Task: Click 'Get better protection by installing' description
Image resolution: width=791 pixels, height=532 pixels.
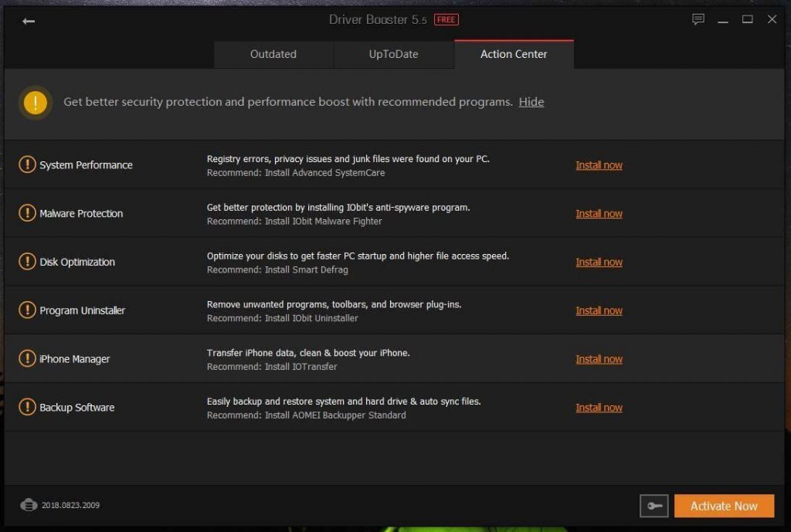Action: click(338, 207)
